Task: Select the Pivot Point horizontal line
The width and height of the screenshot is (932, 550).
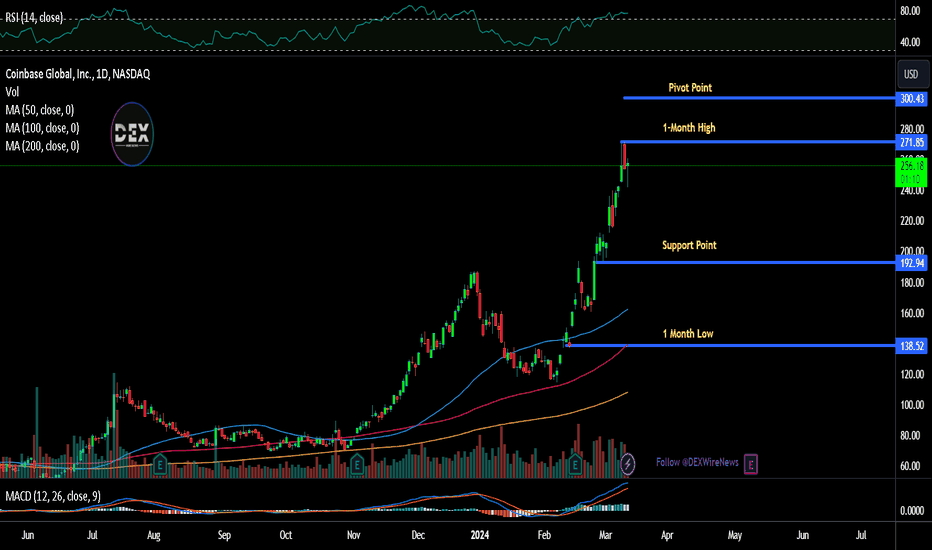Action: [759, 98]
